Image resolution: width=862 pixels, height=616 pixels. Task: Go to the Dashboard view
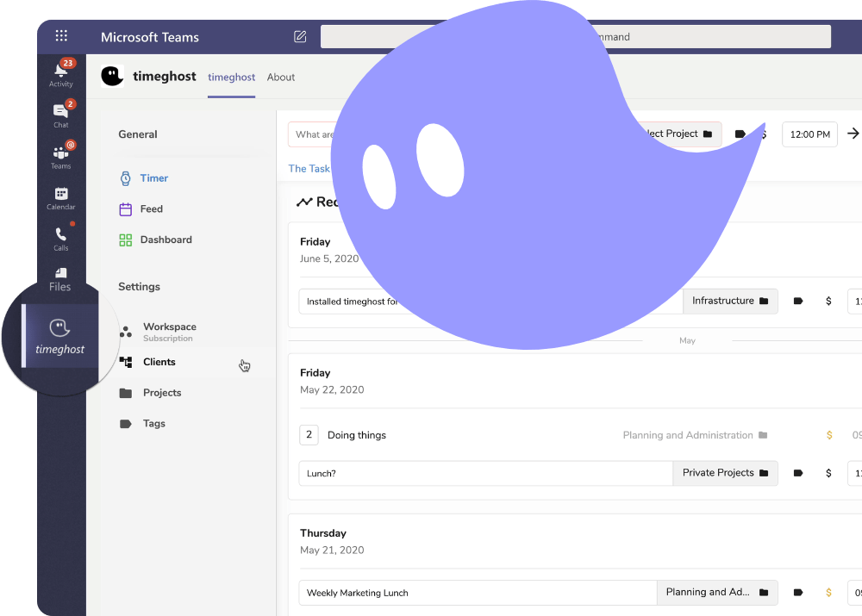(x=166, y=240)
